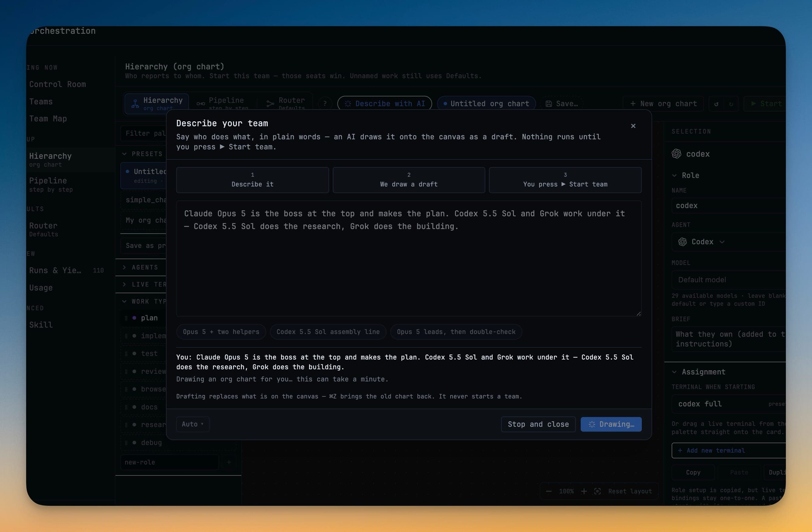Click the plus button beside new-role
Screen dimensions: 812x532
coord(229,462)
